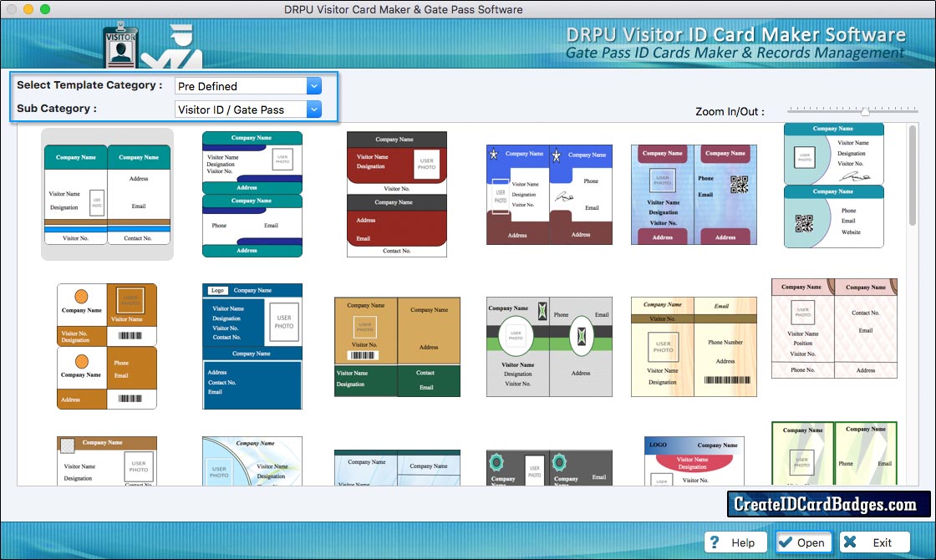Select the dark red and gray template
The width and height of the screenshot is (936, 560).
(x=397, y=194)
